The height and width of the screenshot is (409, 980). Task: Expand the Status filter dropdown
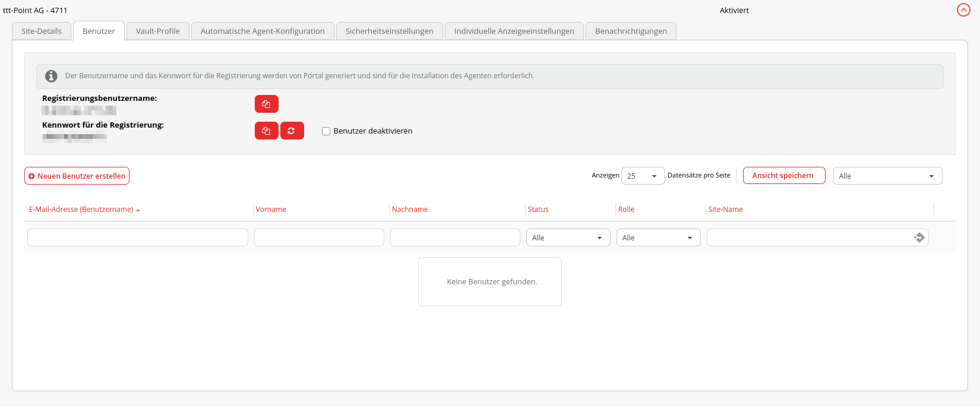pos(568,238)
